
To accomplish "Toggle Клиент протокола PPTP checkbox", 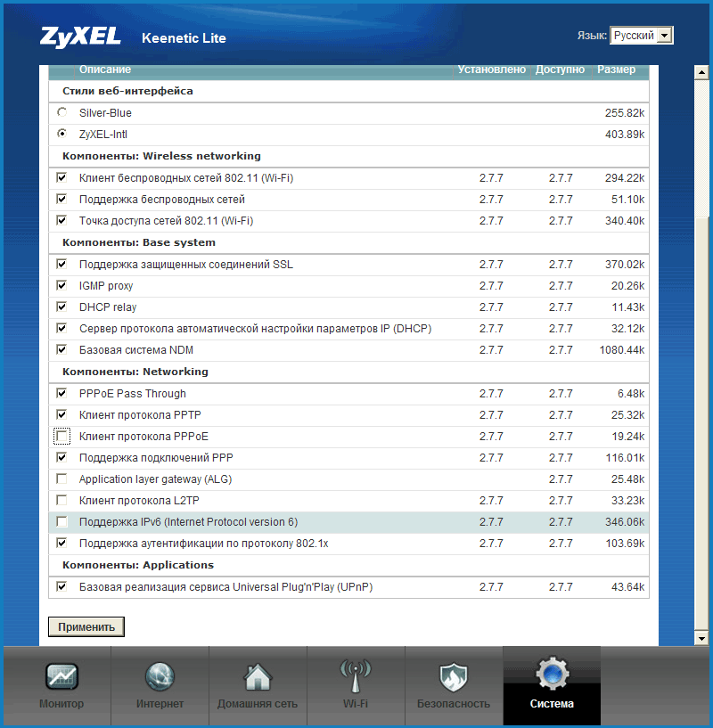I will click(61, 414).
